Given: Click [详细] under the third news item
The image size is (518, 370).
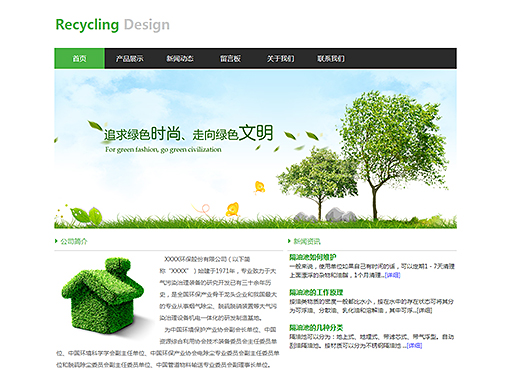Looking at the screenshot, I should tap(414, 346).
